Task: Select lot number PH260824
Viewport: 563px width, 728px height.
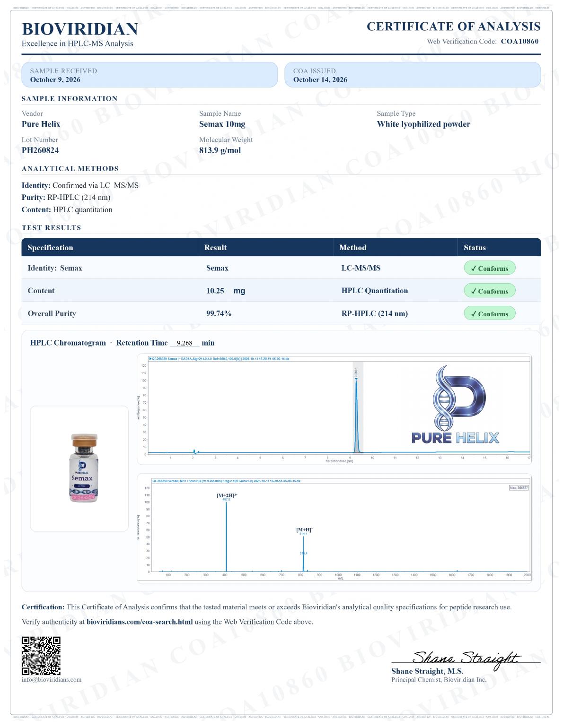Action: tap(41, 151)
